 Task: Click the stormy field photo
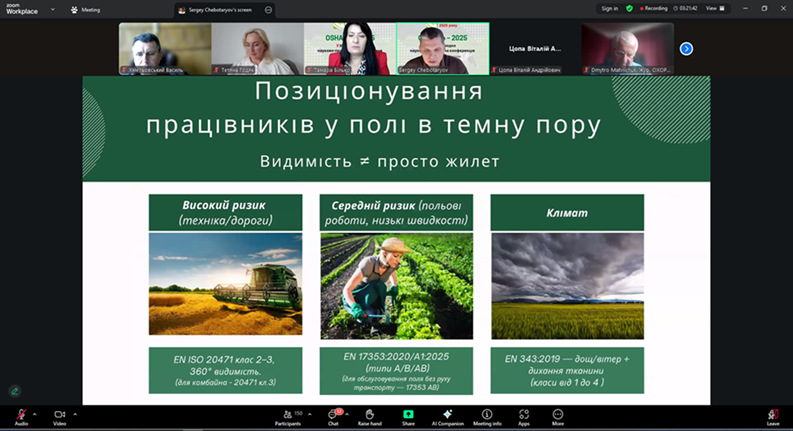(567, 286)
